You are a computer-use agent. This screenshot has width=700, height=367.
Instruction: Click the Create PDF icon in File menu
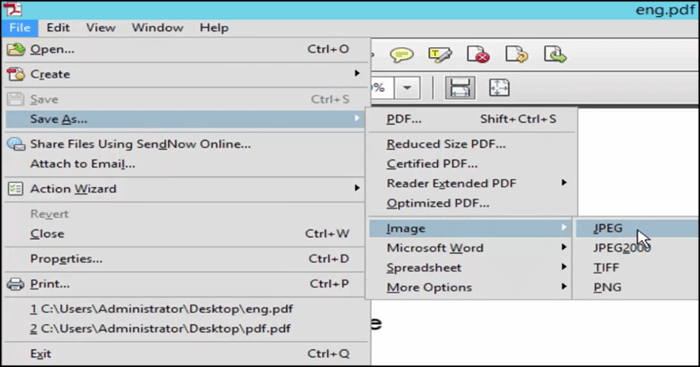click(16, 74)
